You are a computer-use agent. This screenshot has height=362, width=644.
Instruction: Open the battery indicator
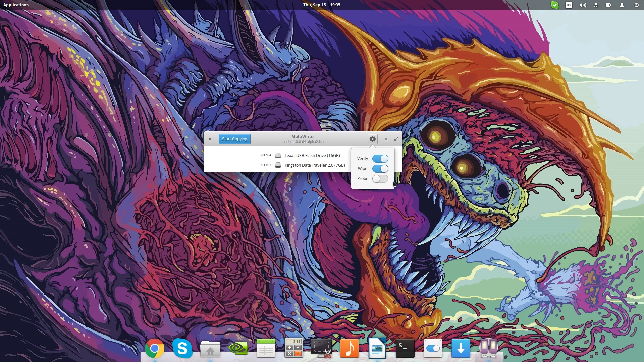point(608,5)
